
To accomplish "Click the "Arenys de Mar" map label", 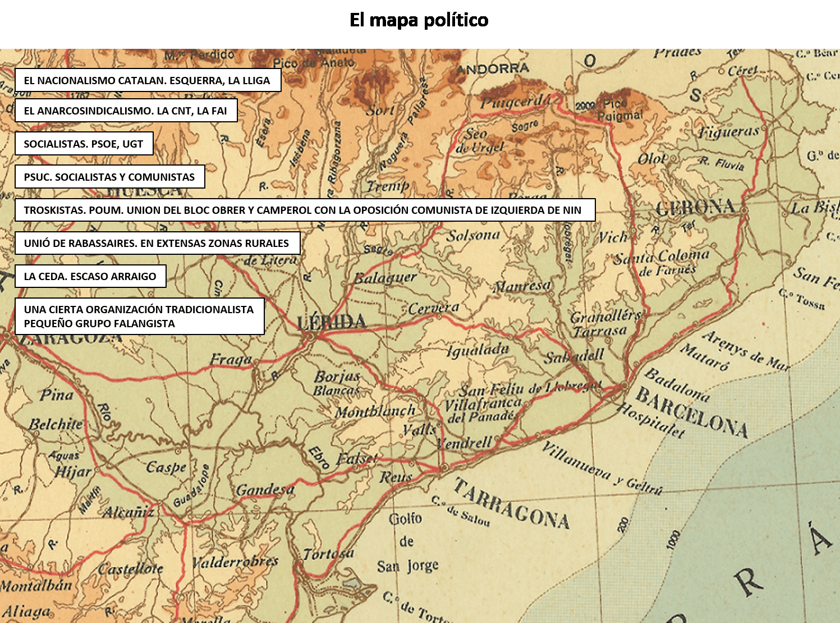I will [x=746, y=350].
